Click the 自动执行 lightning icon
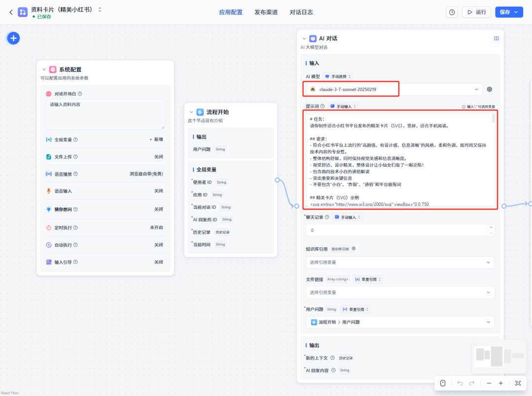 [x=48, y=245]
